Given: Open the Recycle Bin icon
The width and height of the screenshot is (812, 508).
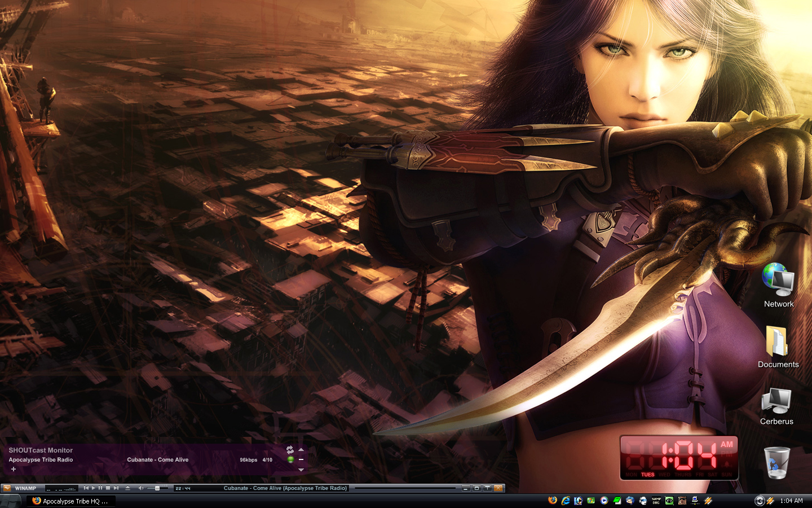Looking at the screenshot, I should coord(777,462).
